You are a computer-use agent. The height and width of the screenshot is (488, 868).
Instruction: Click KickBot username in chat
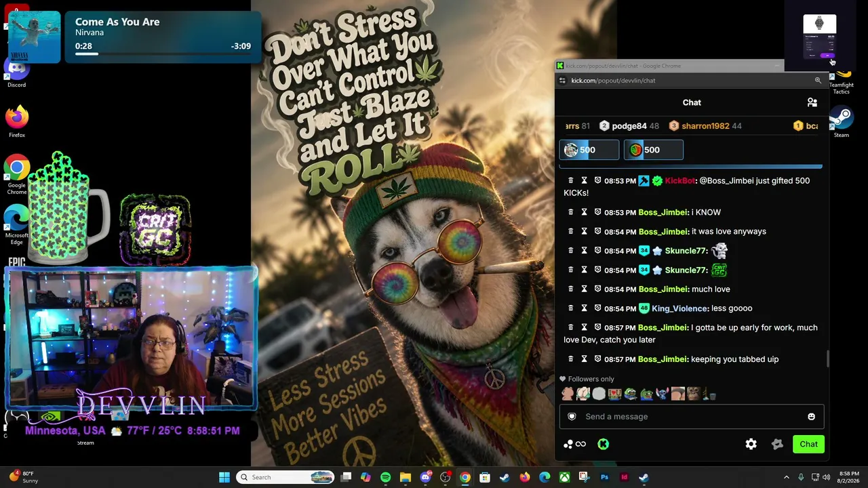[x=680, y=181]
